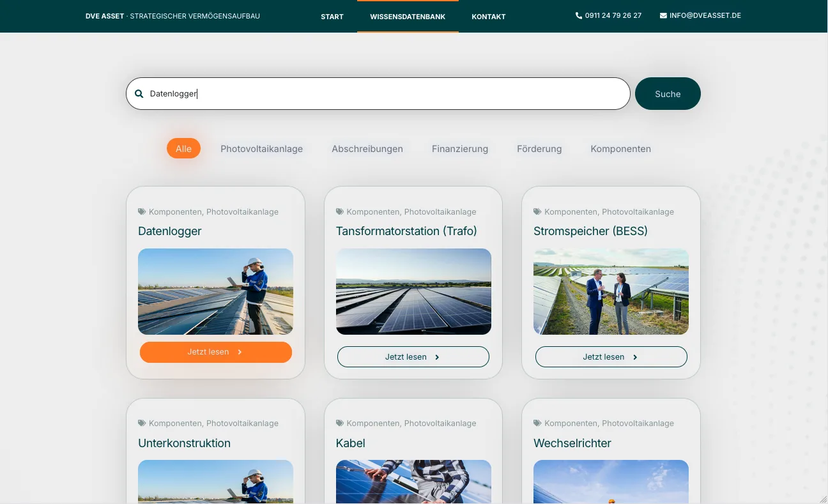The image size is (828, 504).
Task: Focus the search input containing Datenlogger
Action: pyautogui.click(x=378, y=94)
